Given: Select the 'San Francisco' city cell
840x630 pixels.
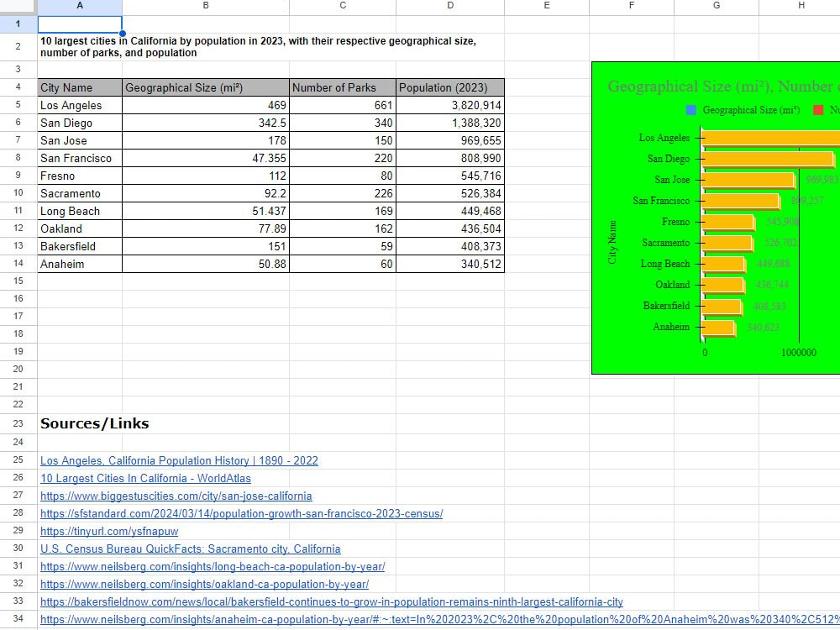Looking at the screenshot, I should point(80,159).
